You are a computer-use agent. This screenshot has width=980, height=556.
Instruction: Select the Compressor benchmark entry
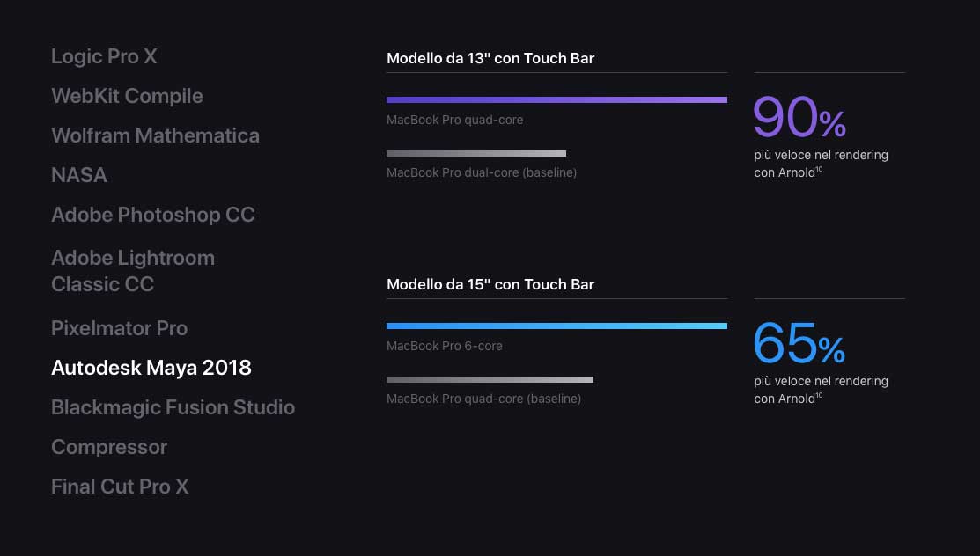[109, 447]
